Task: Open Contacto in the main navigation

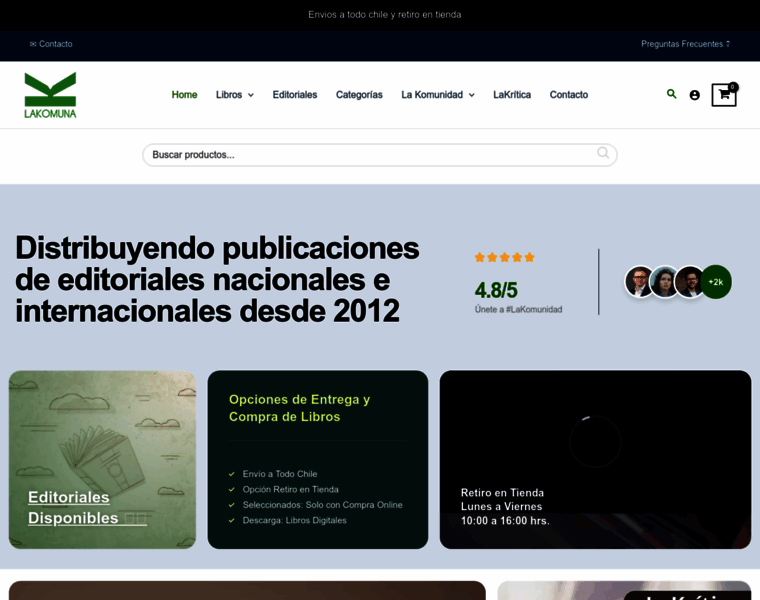Action: coord(569,95)
